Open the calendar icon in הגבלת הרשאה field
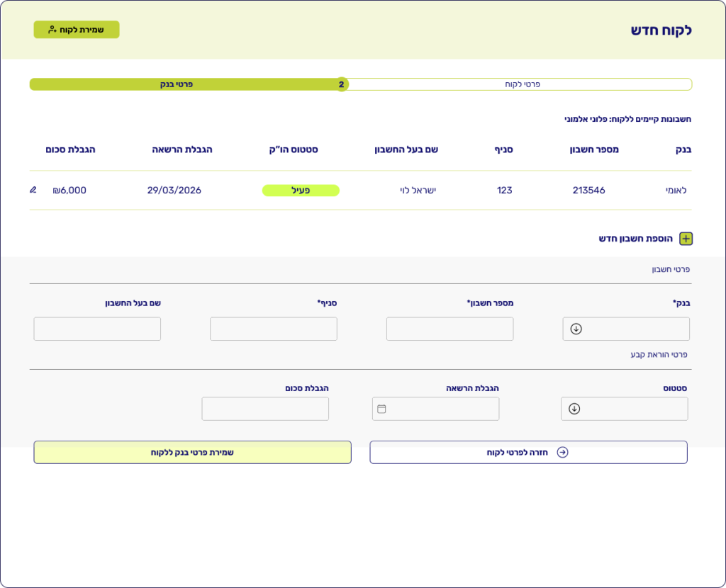This screenshot has width=726, height=588. coord(381,409)
